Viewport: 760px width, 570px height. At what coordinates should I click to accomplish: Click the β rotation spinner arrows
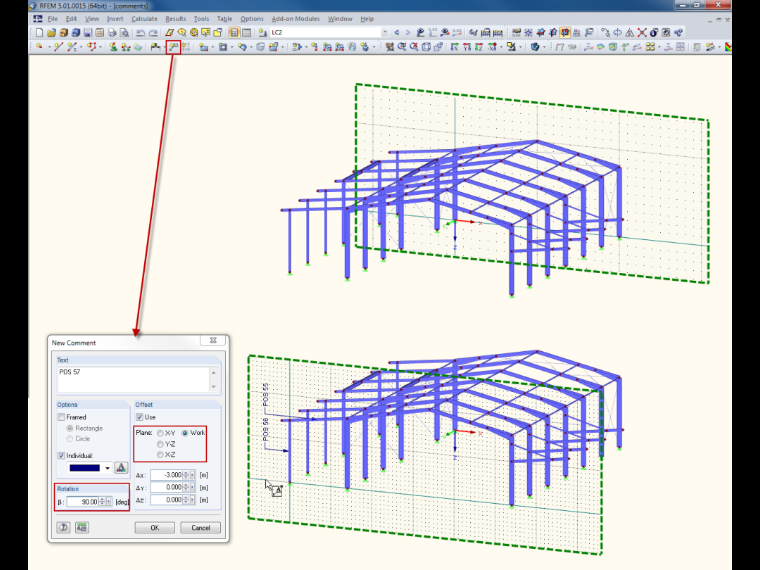pyautogui.click(x=102, y=502)
